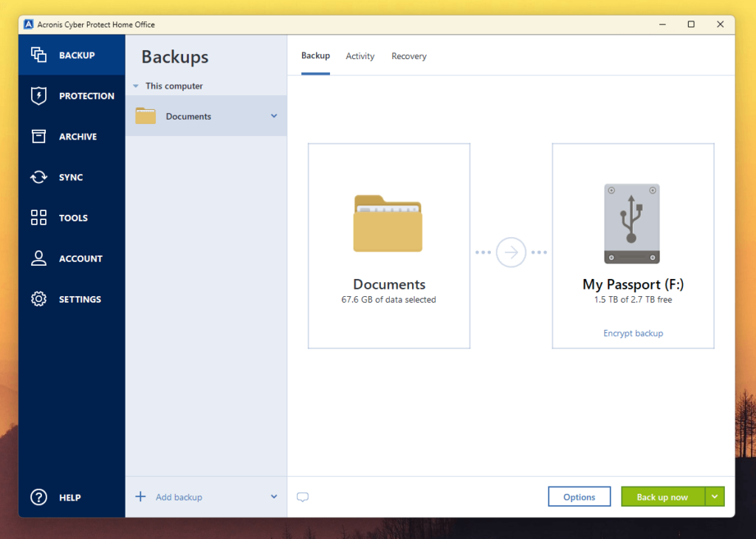The height and width of the screenshot is (539, 756).
Task: Click the Acronis logo in title bar
Action: [x=29, y=24]
